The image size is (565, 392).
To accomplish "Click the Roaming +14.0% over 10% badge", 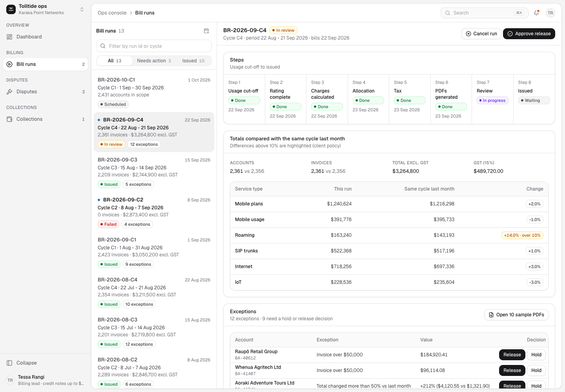I will [x=522, y=235].
